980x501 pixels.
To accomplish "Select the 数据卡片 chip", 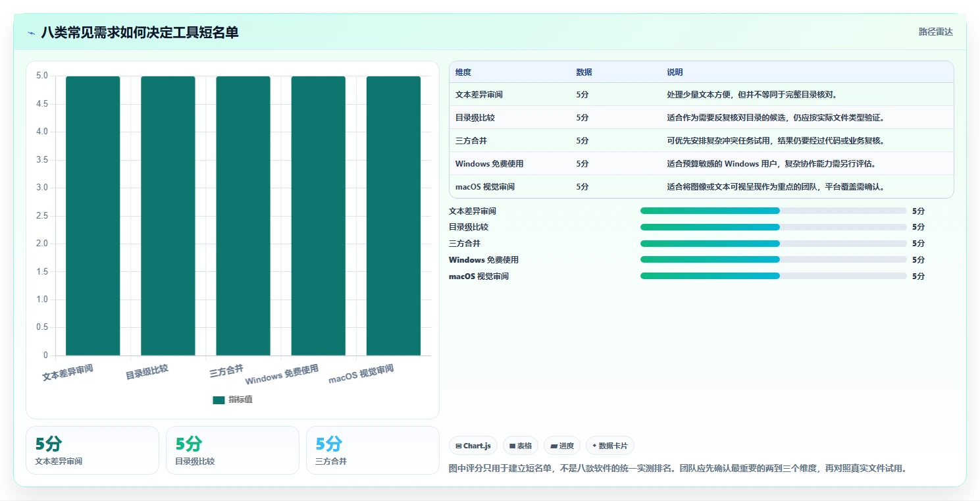I will [610, 446].
